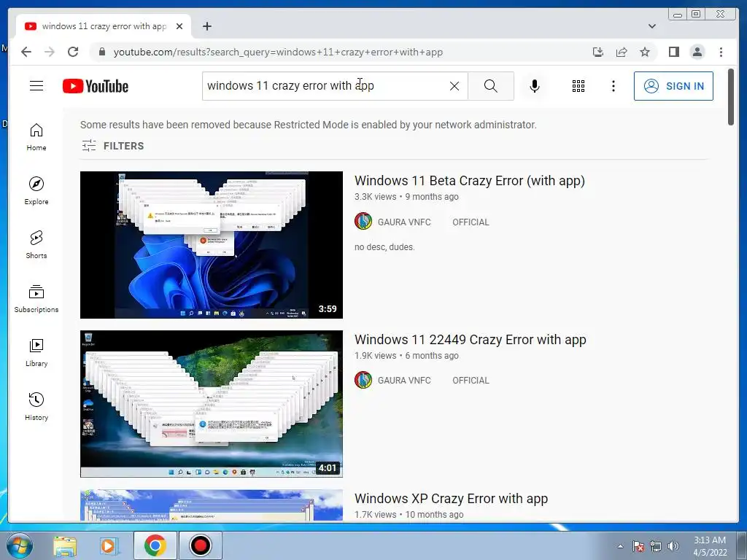The height and width of the screenshot is (560, 747).
Task: Click the SIGN IN button
Action: point(673,86)
